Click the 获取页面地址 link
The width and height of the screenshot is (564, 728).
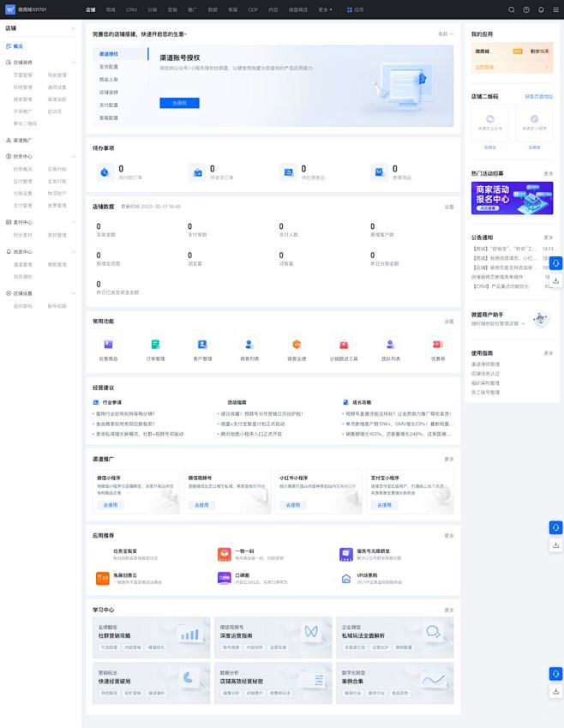(x=539, y=97)
